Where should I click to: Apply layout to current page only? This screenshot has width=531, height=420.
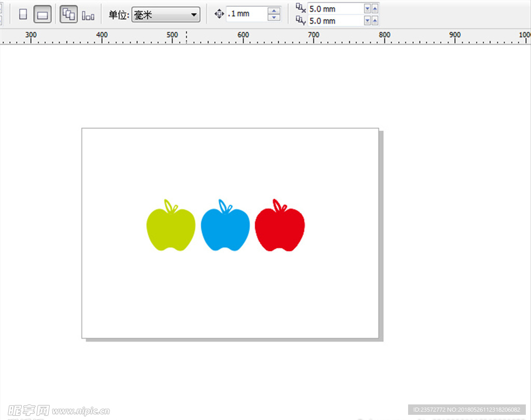88,15
